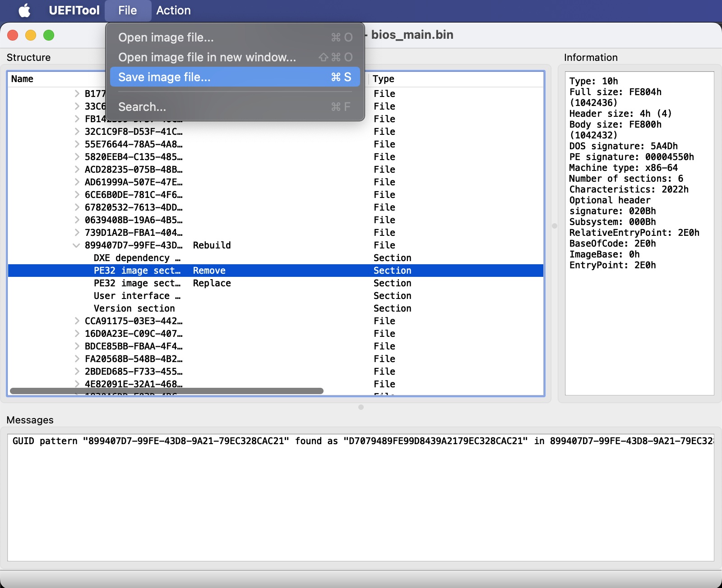Select the Version section row
Viewport: 722px width, 588px height.
tap(275, 308)
